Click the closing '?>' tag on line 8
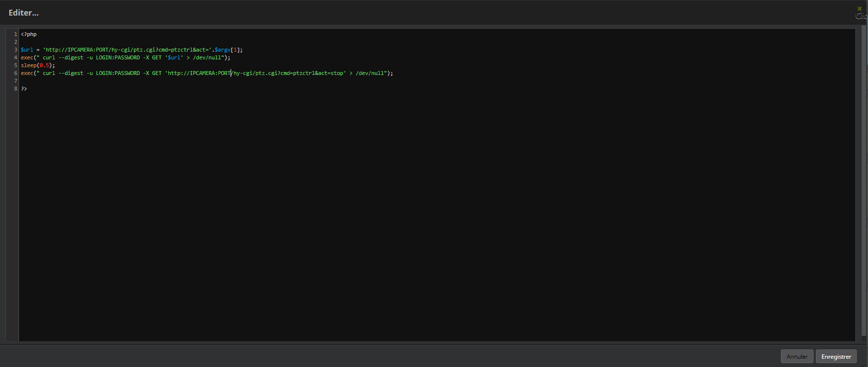 click(24, 89)
